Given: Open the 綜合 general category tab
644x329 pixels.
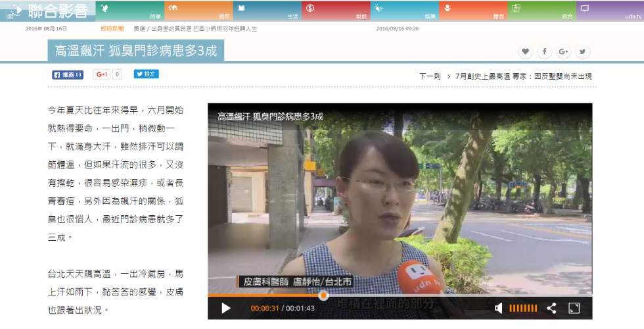Looking at the screenshot, I should click(541, 11).
